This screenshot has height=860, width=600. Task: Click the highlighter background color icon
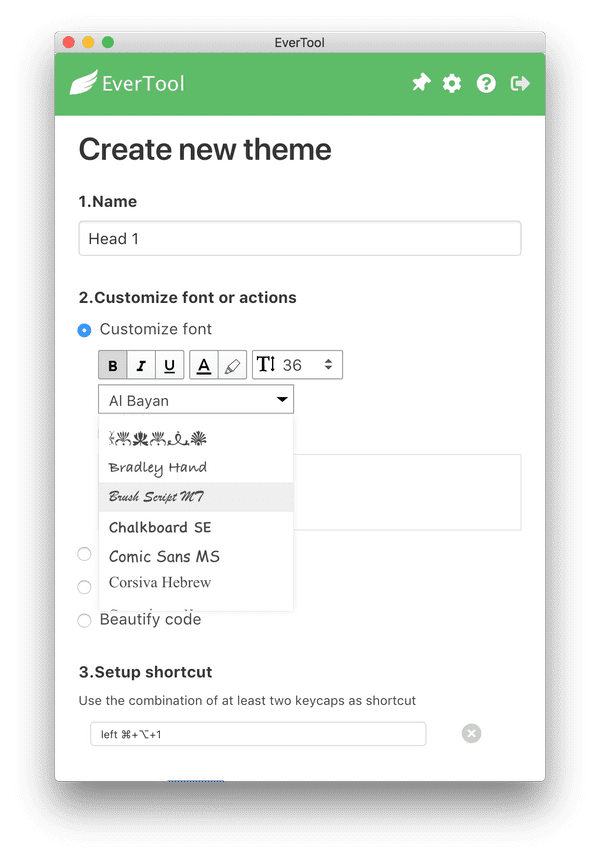[x=232, y=366]
